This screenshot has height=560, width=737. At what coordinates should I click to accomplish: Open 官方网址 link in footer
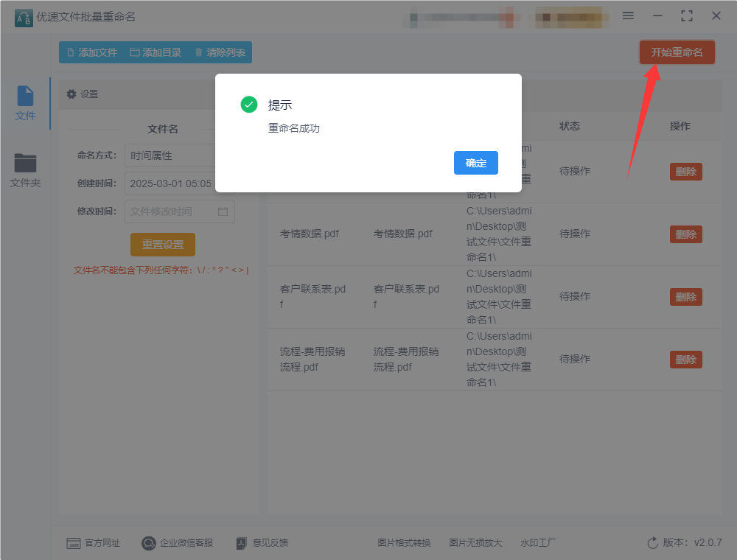tap(94, 542)
